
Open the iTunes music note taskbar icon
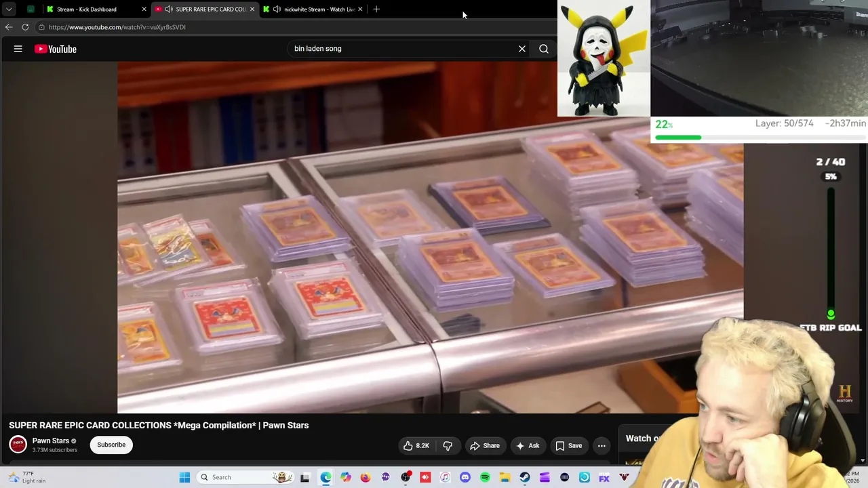pos(445,477)
